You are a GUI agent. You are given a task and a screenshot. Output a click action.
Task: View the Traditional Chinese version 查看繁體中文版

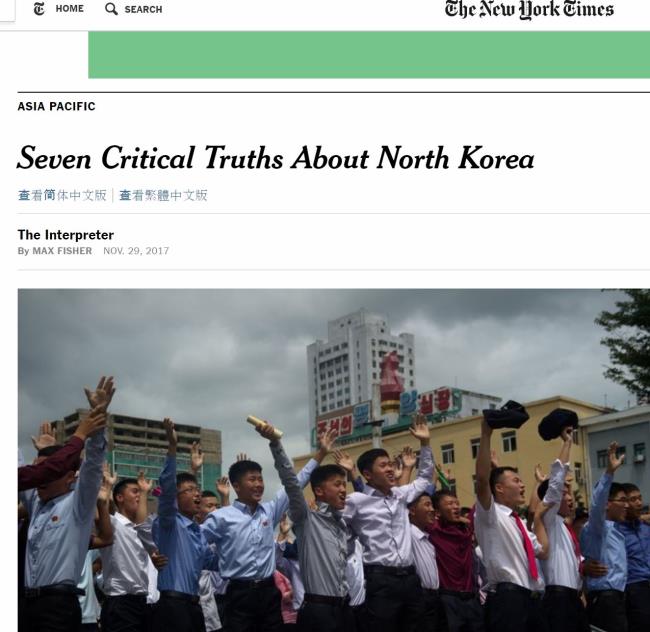coord(163,195)
